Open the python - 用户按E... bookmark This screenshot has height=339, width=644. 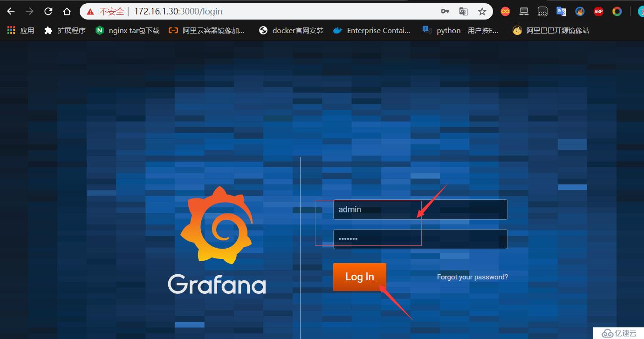click(x=460, y=30)
